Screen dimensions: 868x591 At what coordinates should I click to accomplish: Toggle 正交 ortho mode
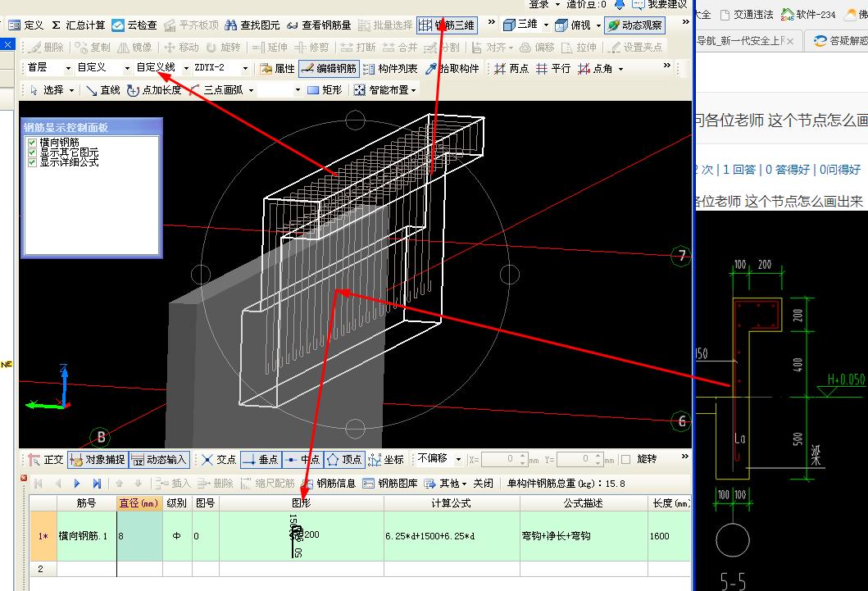47,460
